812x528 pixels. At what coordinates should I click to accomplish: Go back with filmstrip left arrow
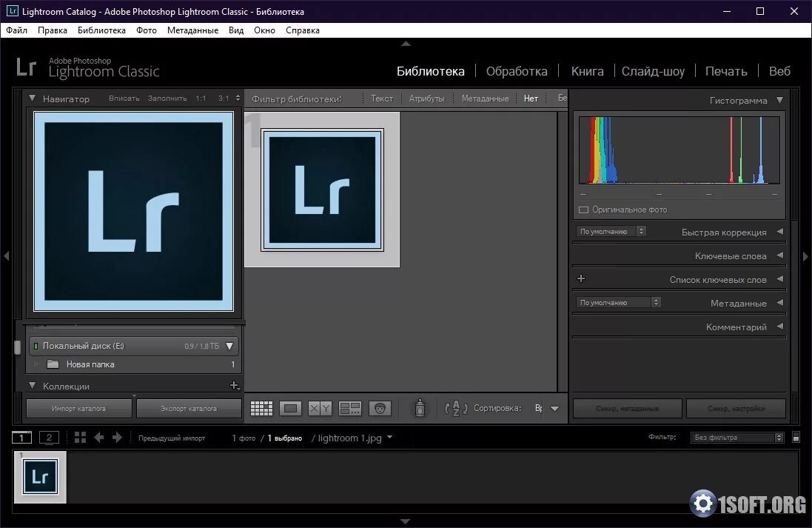tap(99, 438)
